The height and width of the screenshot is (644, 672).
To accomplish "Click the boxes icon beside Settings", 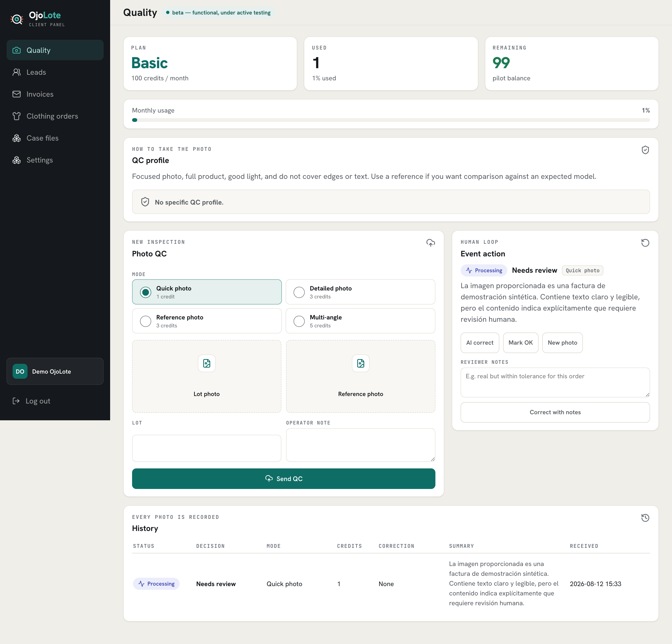I will (x=17, y=160).
